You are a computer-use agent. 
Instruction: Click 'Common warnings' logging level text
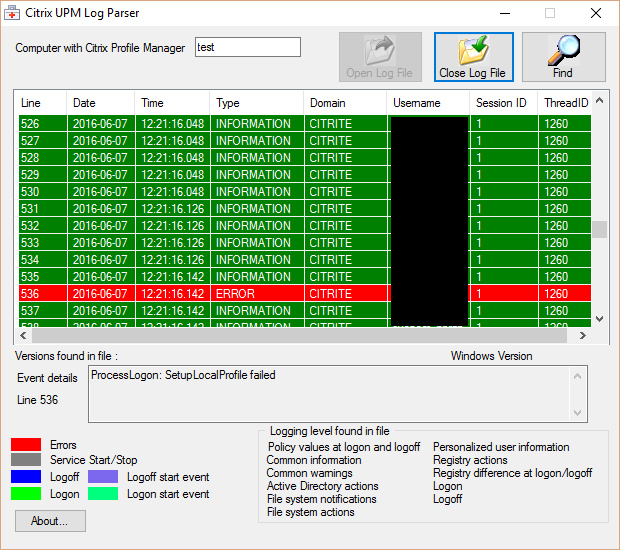coord(309,473)
